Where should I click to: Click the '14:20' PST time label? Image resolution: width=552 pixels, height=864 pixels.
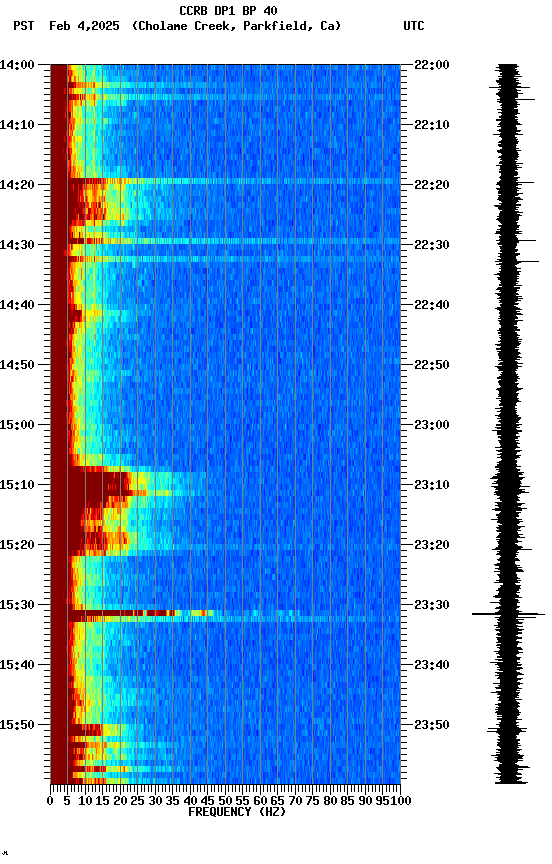coord(17,185)
